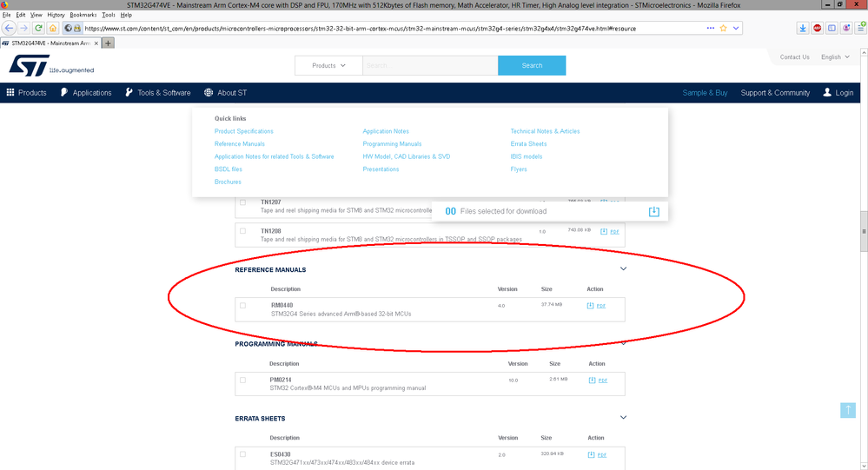
Task: Jump to Product Specifications quick link
Action: (x=243, y=131)
